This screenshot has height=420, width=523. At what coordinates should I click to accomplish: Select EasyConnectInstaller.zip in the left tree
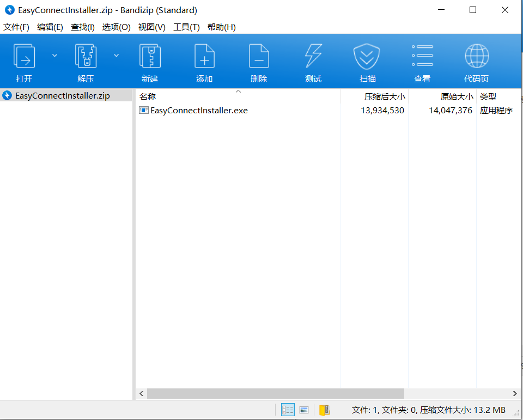tap(63, 96)
